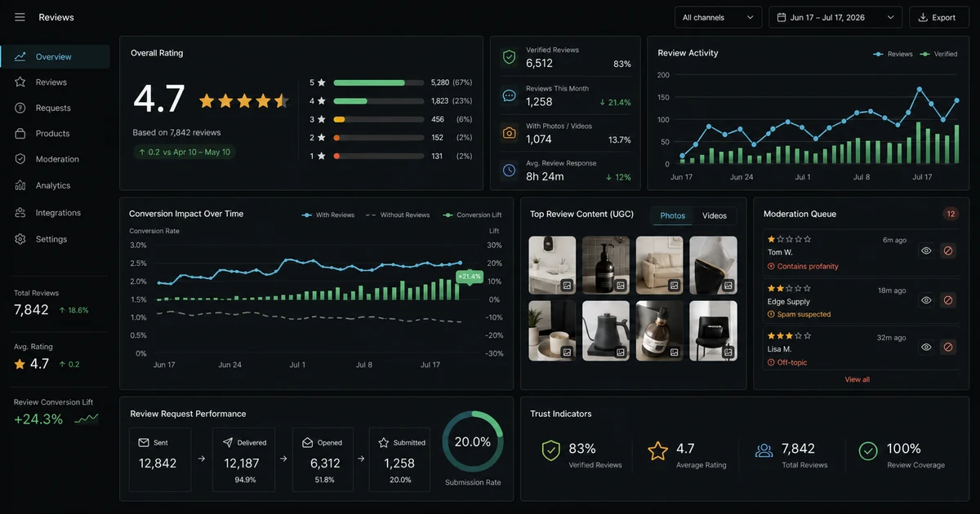Open the All channels dropdown
The image size is (980, 514).
718,17
